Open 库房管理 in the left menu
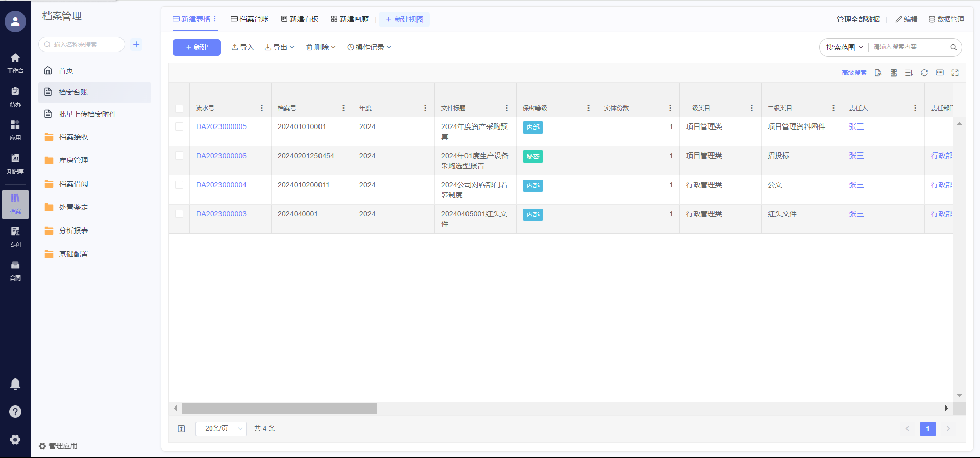The height and width of the screenshot is (458, 980). coord(73,160)
